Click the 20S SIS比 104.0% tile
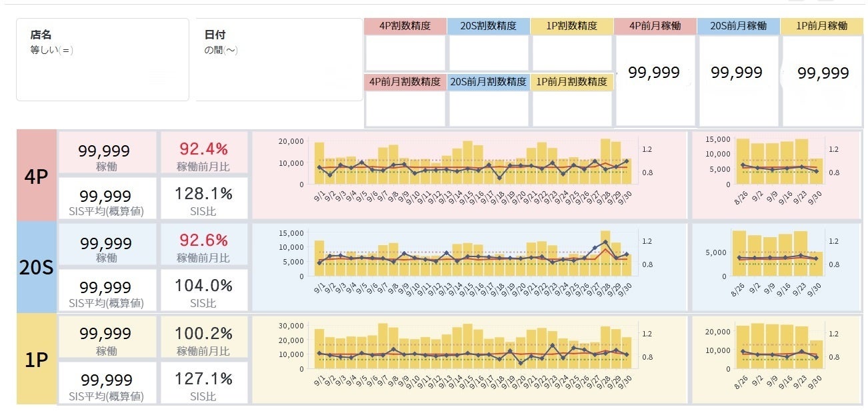Screen dimensions: 868x413 pos(203,290)
